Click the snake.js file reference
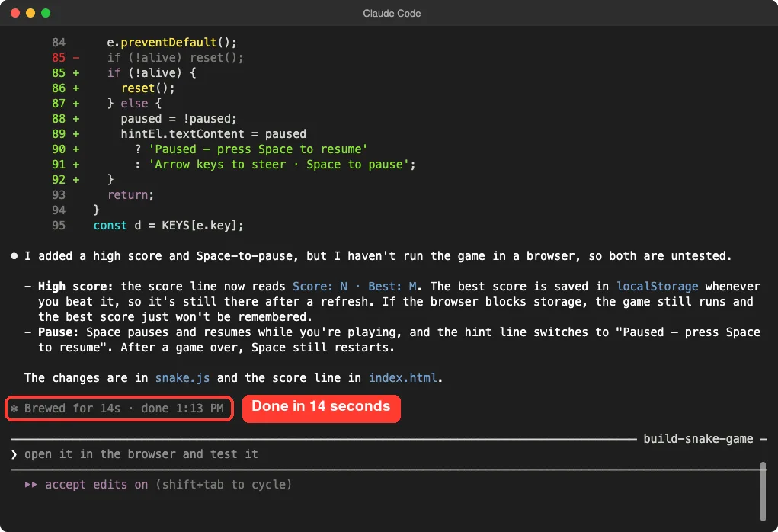The width and height of the screenshot is (778, 532). pyautogui.click(x=182, y=378)
